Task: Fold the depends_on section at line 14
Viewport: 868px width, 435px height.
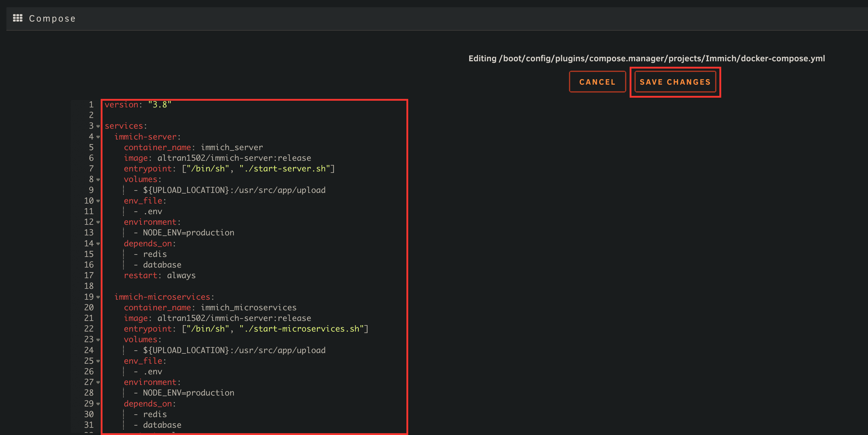Action: click(x=98, y=244)
